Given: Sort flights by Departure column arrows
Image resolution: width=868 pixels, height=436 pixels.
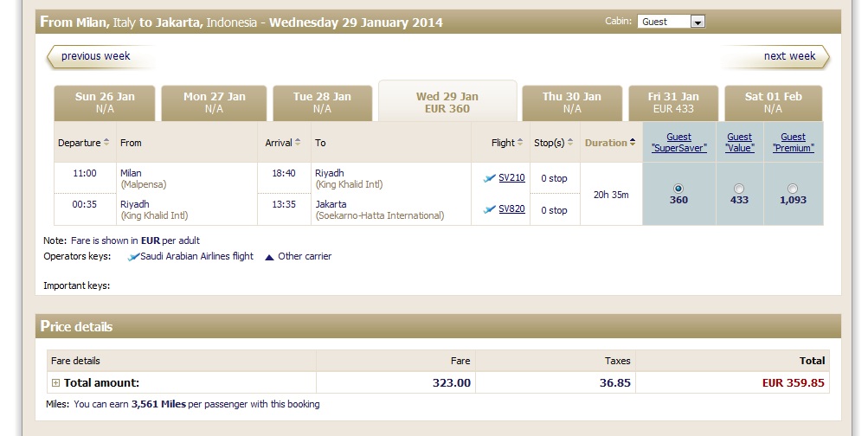Looking at the screenshot, I should point(106,142).
